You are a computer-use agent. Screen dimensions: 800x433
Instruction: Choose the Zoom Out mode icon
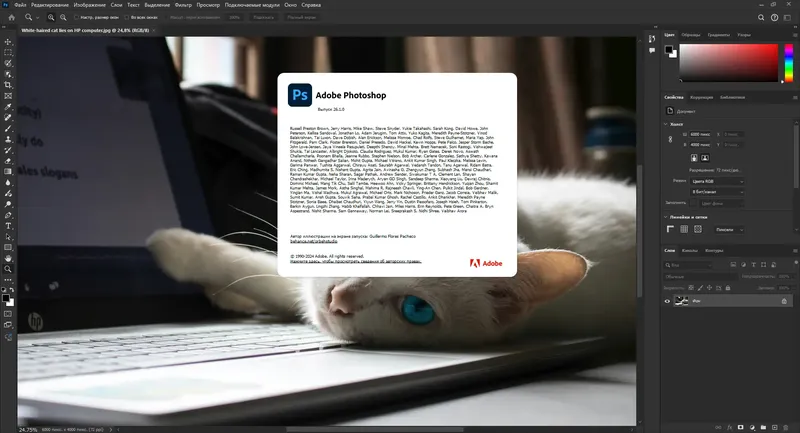pyautogui.click(x=63, y=17)
